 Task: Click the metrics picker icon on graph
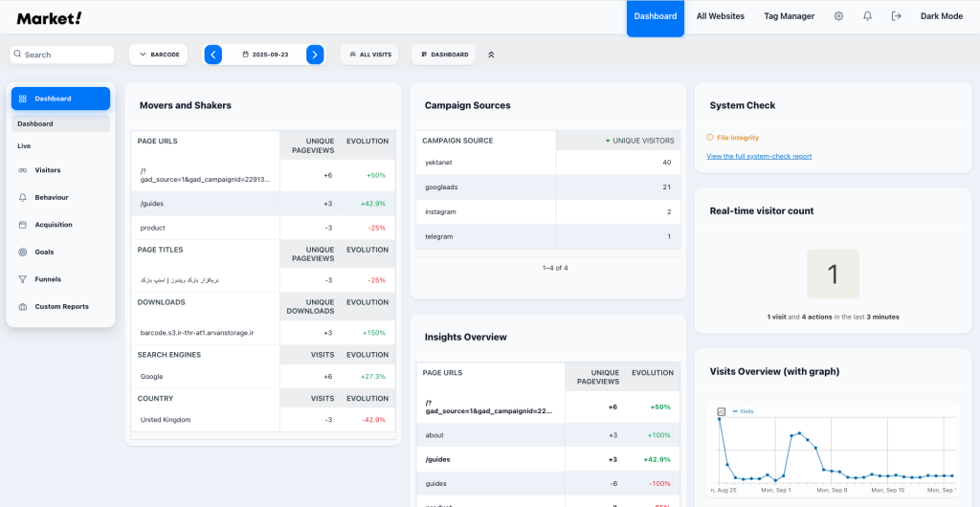point(722,411)
